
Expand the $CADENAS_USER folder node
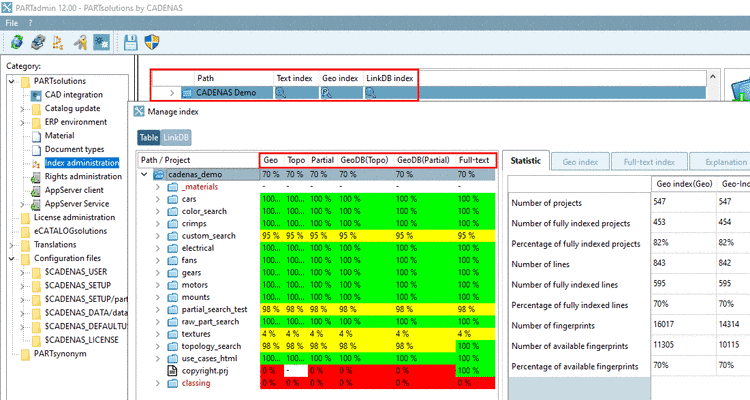click(22, 273)
